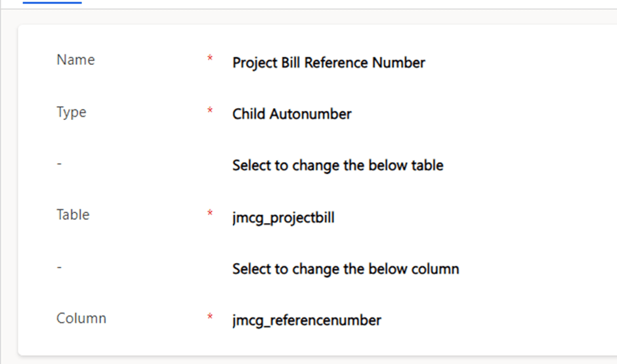
Task: Click the Column field label
Action: coord(81,319)
